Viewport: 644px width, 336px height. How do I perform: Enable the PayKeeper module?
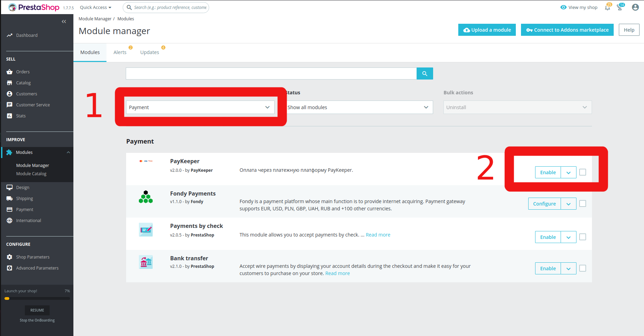click(548, 172)
